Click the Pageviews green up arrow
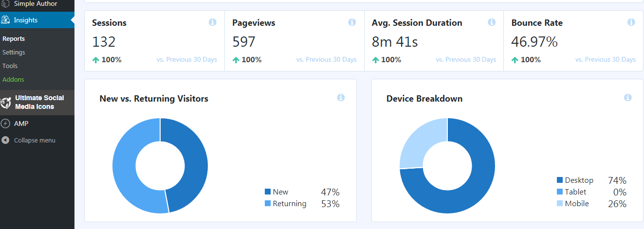The image size is (644, 229). 236,60
